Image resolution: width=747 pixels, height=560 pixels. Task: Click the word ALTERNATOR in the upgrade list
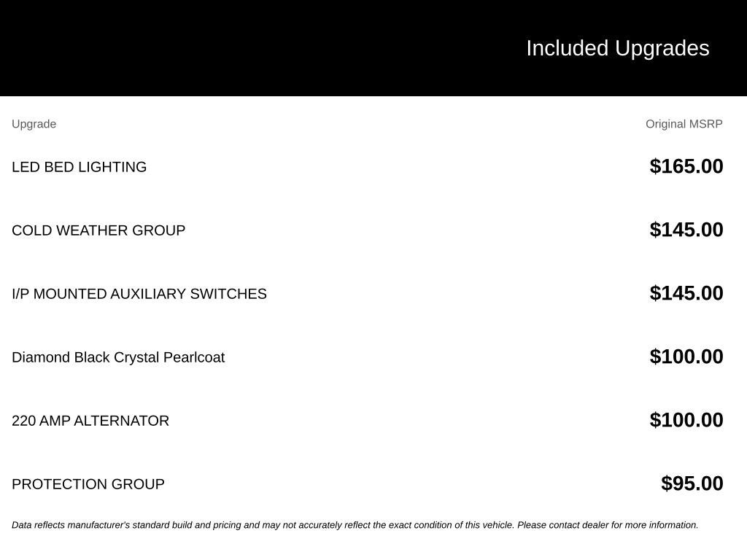click(x=122, y=421)
